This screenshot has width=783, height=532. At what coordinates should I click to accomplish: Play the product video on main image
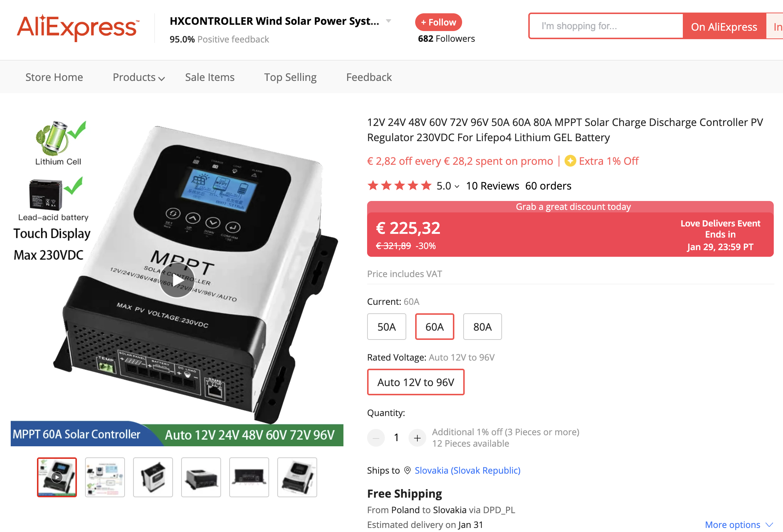tap(177, 280)
